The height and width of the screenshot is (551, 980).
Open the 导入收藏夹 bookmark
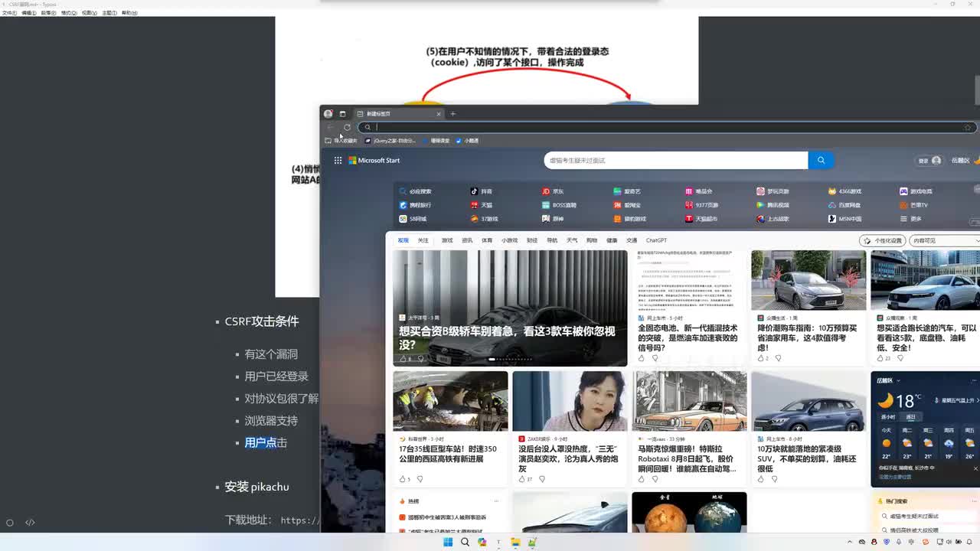coord(341,141)
